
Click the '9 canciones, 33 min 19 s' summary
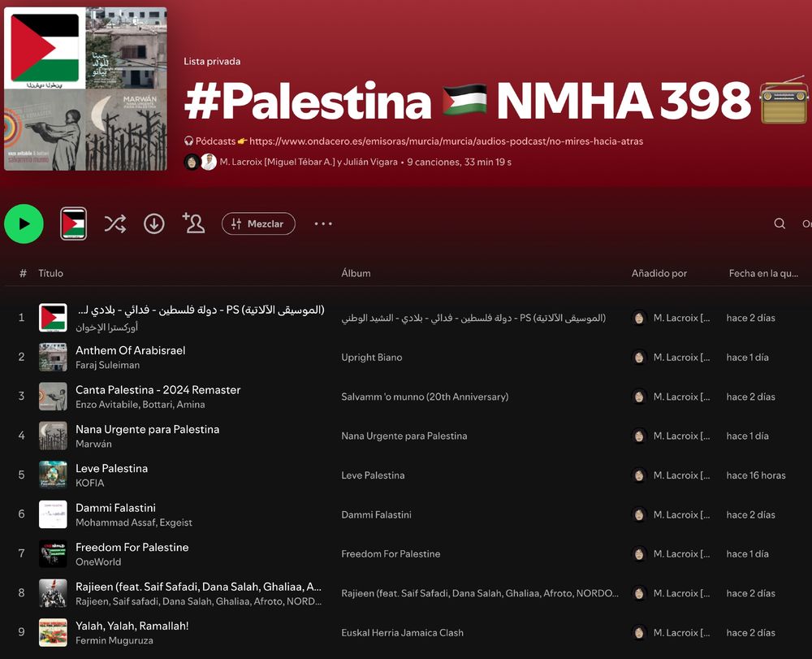pyautogui.click(x=459, y=163)
